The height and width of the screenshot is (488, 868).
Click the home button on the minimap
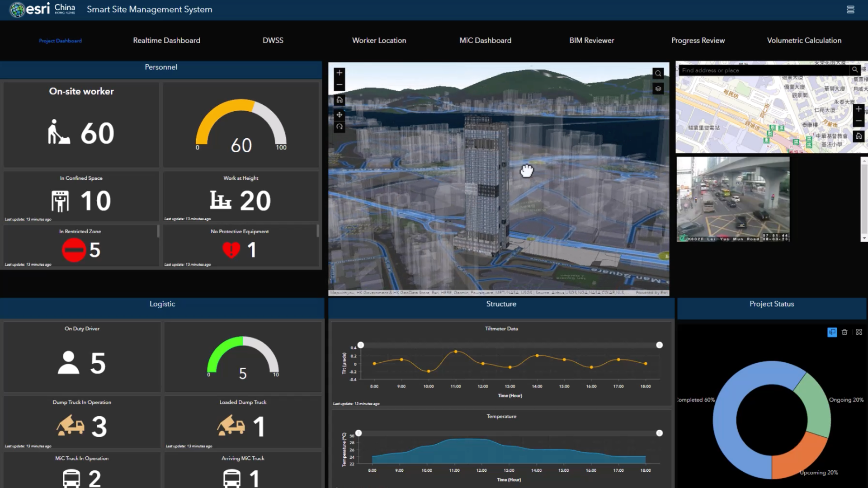point(858,136)
